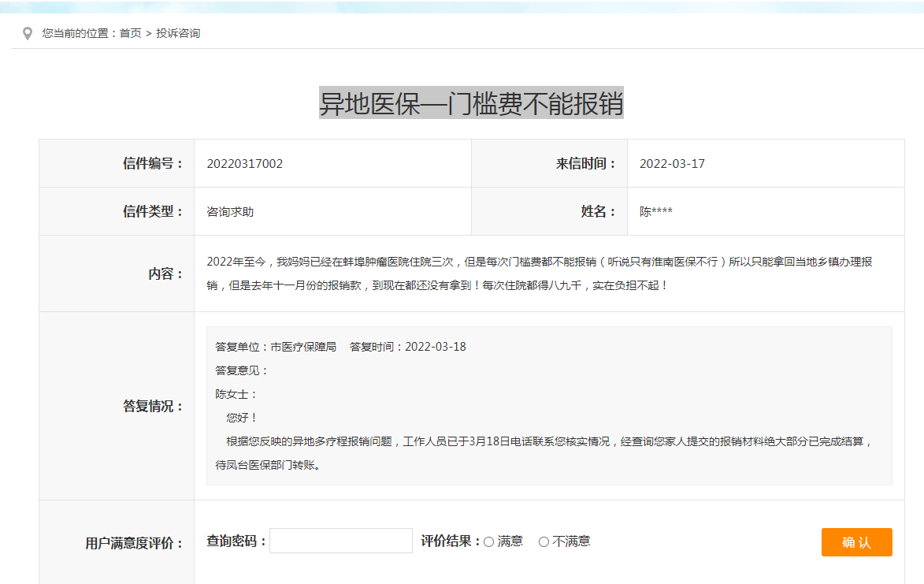The image size is (924, 584).
Task: Click the 查询密码 password input field
Action: point(341,540)
